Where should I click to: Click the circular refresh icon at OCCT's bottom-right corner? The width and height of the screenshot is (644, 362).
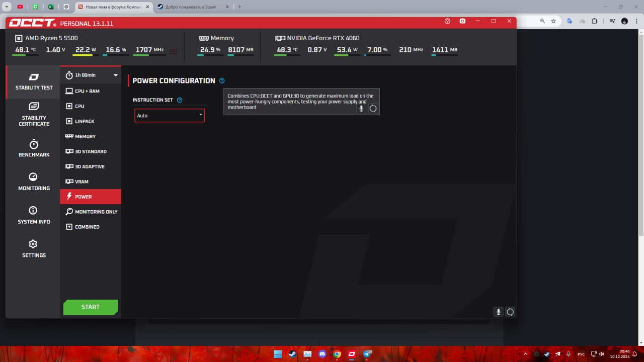point(510,312)
